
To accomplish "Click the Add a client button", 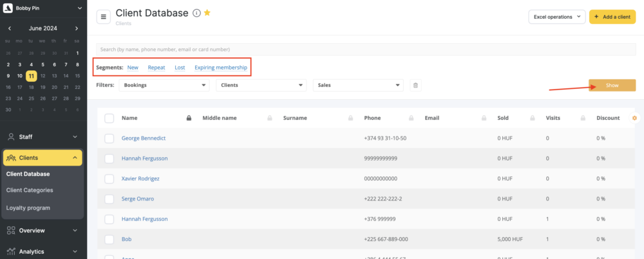I will 612,17.
